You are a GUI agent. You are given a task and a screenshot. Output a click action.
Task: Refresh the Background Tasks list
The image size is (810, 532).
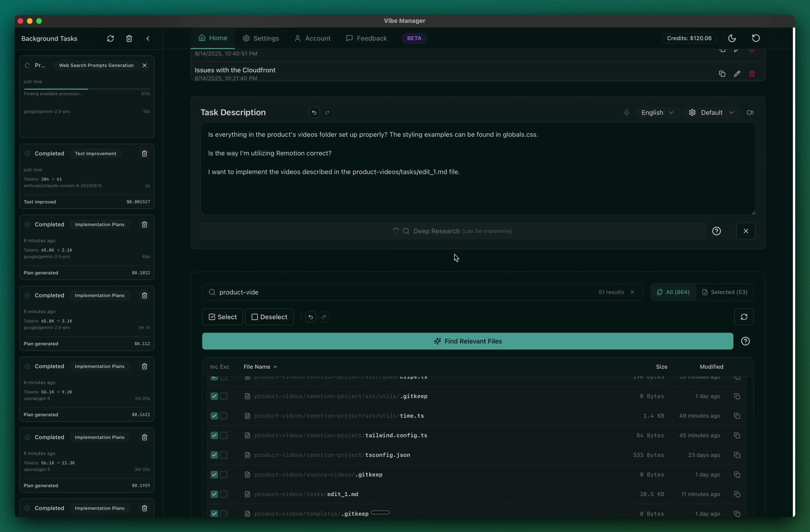pos(110,38)
